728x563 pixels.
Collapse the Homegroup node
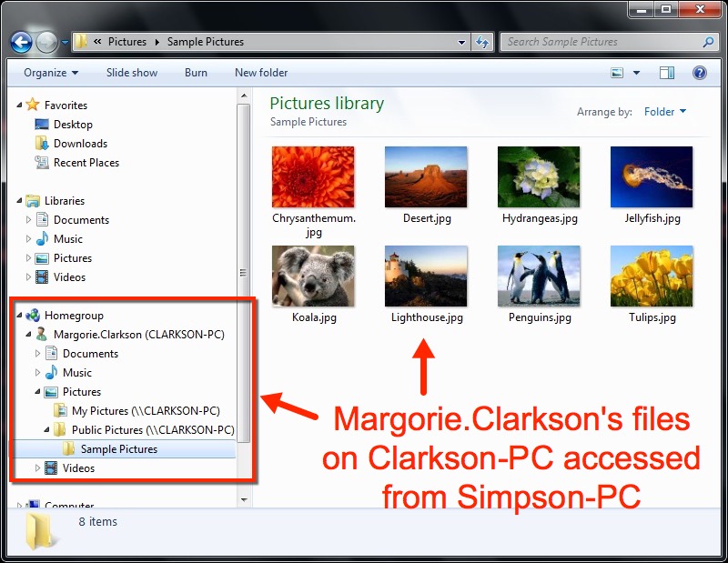point(19,316)
